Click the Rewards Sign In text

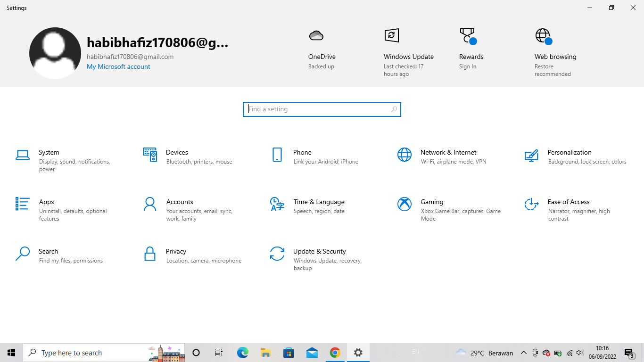pos(468,66)
